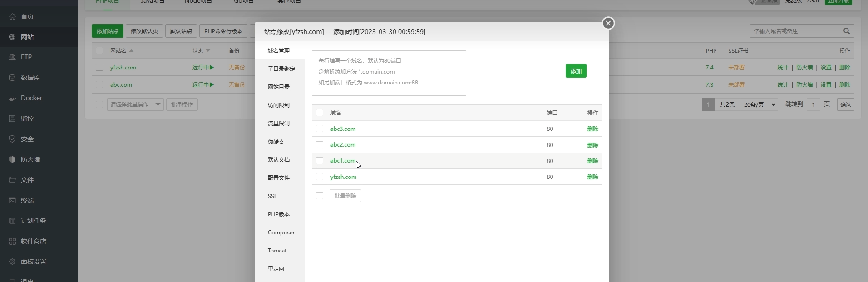Open the firewall shield icon in sidebar

tap(12, 159)
